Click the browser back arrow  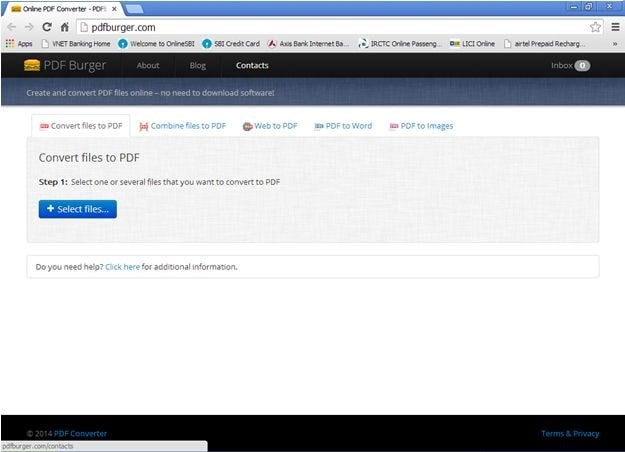11,27
